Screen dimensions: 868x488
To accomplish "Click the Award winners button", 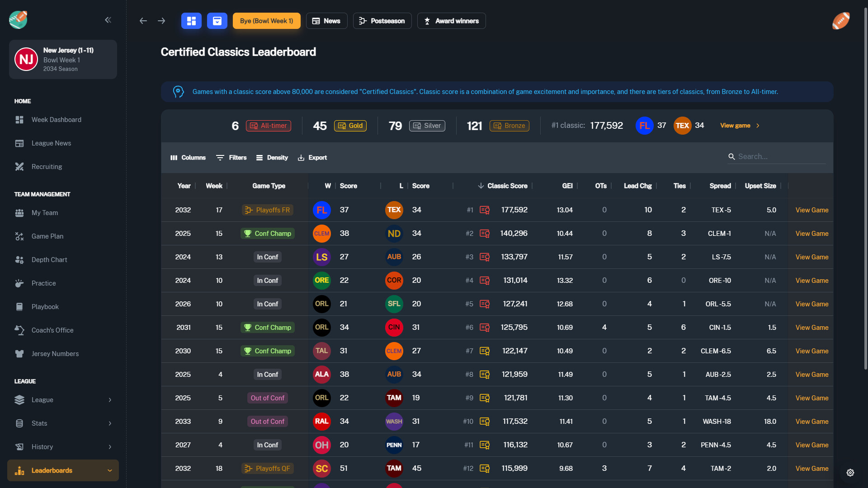I will coord(451,21).
